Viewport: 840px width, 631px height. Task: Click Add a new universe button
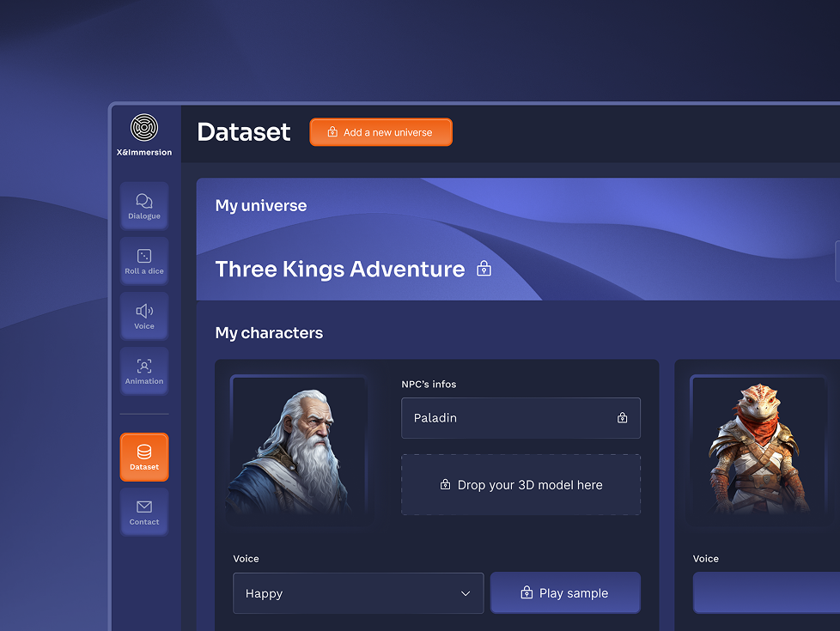click(x=380, y=132)
